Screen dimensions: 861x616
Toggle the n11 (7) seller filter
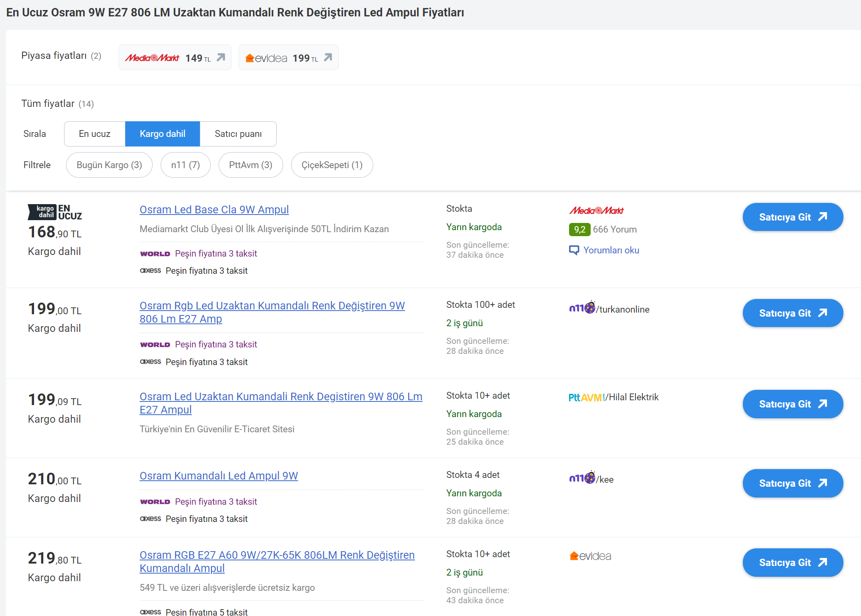[185, 165]
